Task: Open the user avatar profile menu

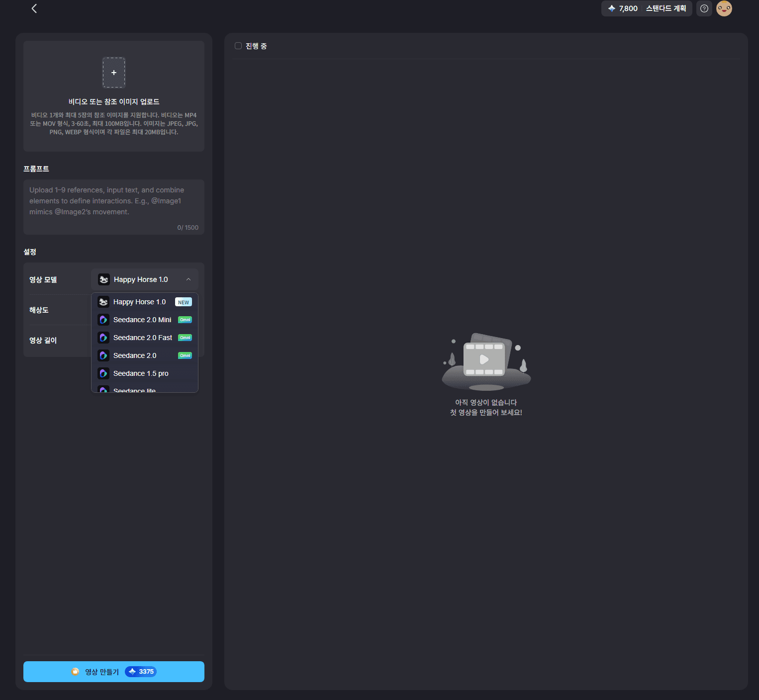Action: (x=724, y=8)
